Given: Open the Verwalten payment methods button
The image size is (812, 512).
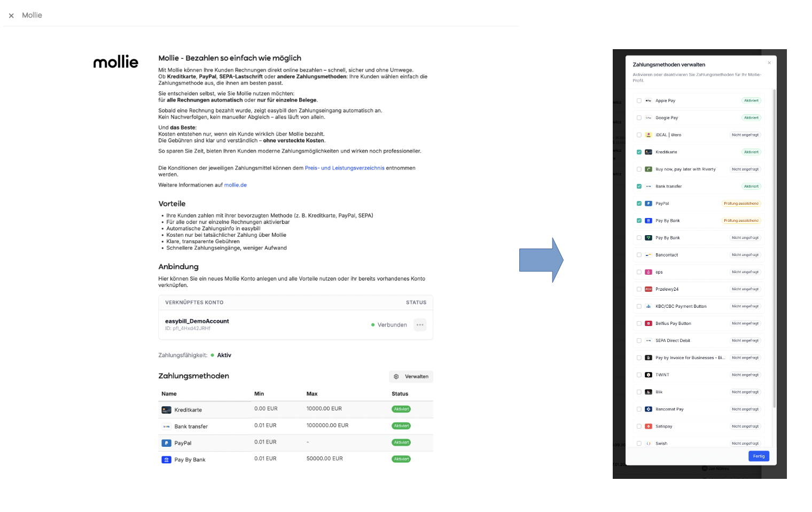Looking at the screenshot, I should pyautogui.click(x=411, y=377).
